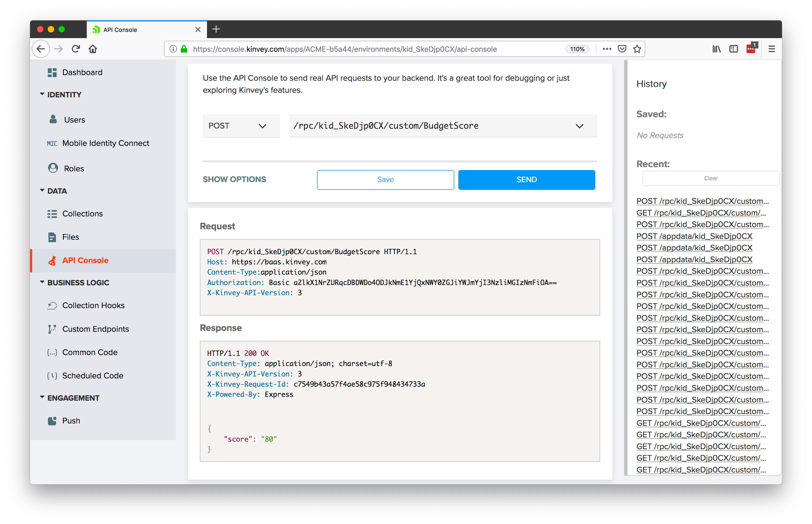Click the Custom Endpoints branch icon
The image size is (812, 524).
click(x=52, y=329)
